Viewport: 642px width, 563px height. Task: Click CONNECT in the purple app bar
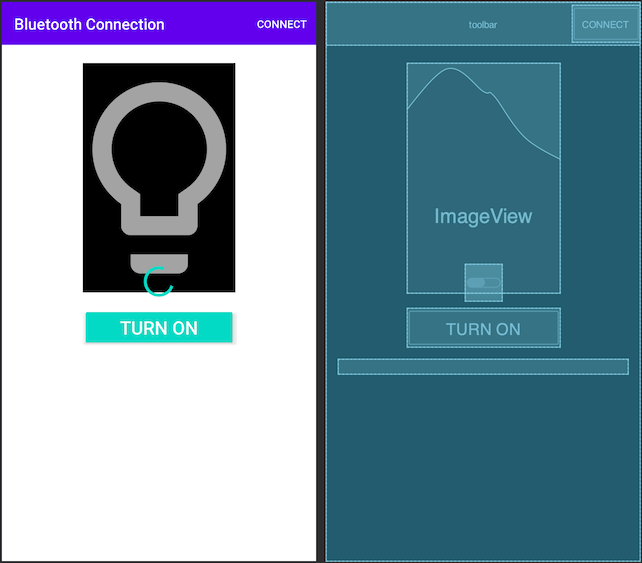(282, 25)
